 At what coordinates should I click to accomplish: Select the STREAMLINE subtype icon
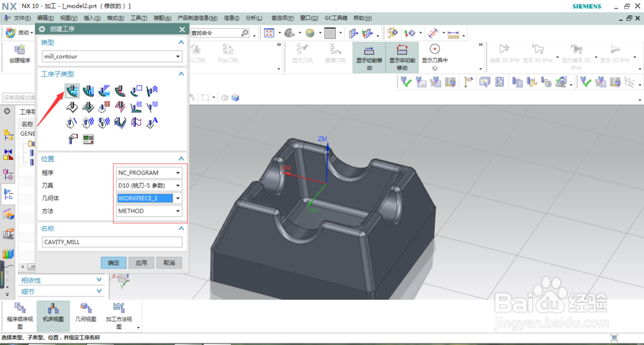120,107
